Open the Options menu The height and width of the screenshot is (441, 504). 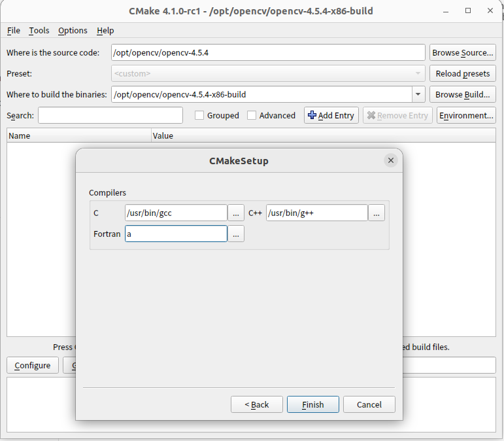coord(73,31)
